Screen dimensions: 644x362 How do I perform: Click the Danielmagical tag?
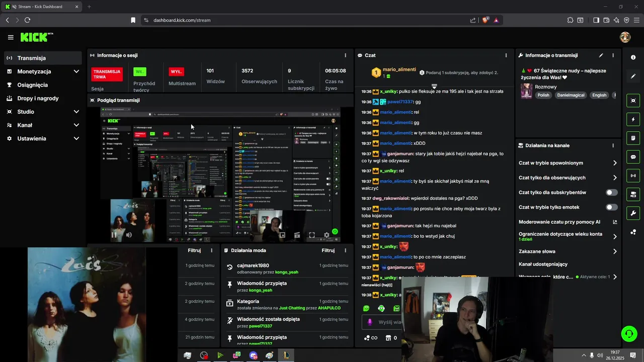[x=570, y=95]
